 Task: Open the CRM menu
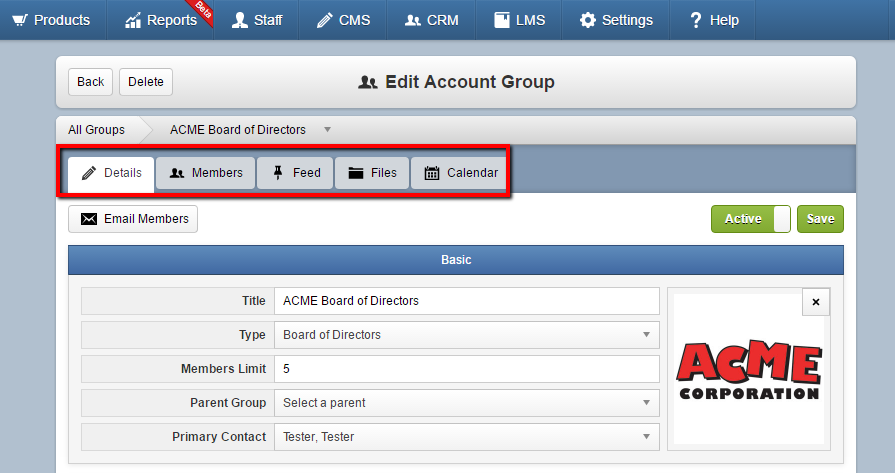[432, 20]
